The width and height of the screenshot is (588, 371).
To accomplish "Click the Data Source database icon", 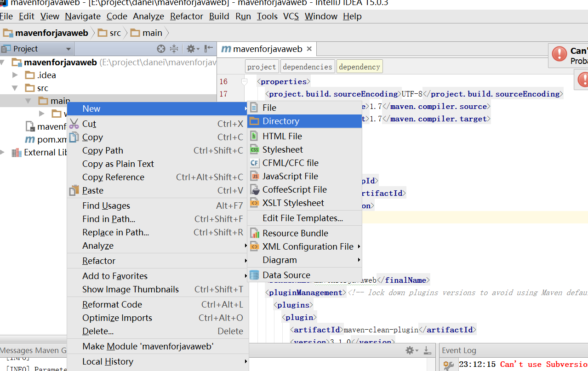I will click(254, 275).
